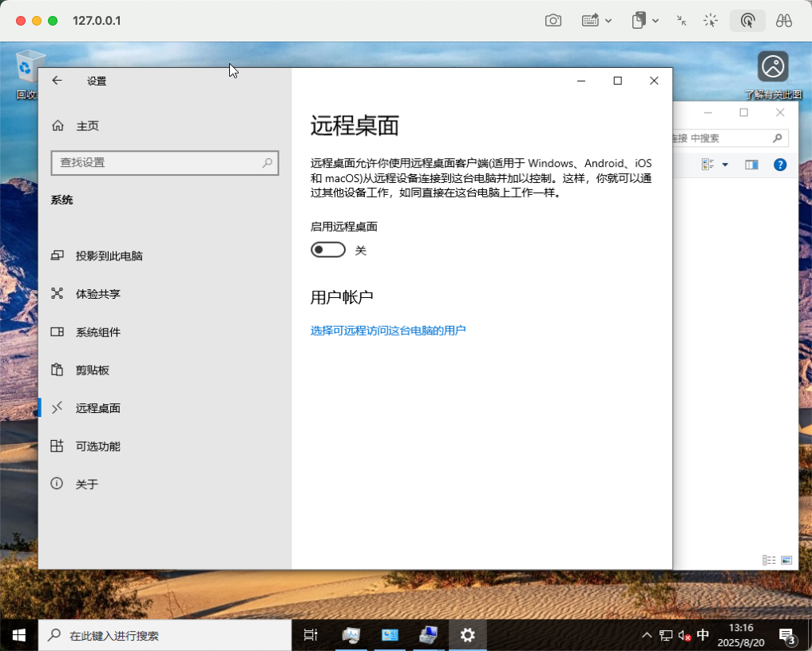Click the shrink arrows scaling icon

point(681,21)
